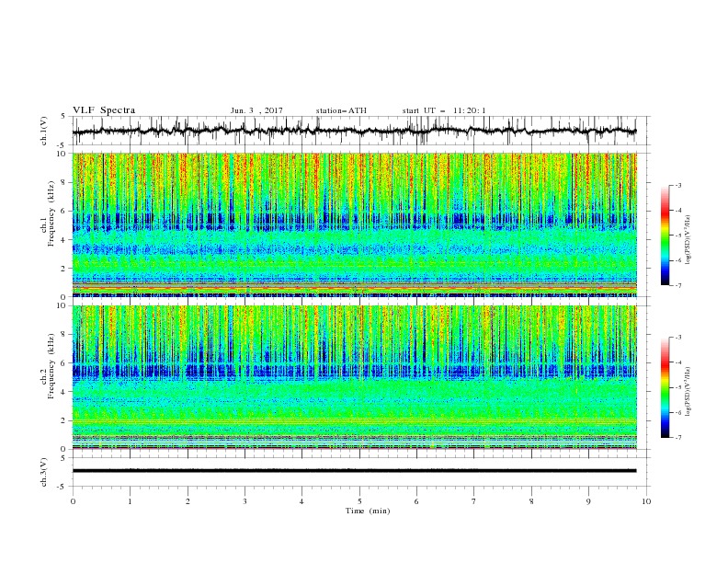The width and height of the screenshot is (728, 563).
Task: Click the log(PSD) label beside ch.1 color bar
Action: click(688, 240)
